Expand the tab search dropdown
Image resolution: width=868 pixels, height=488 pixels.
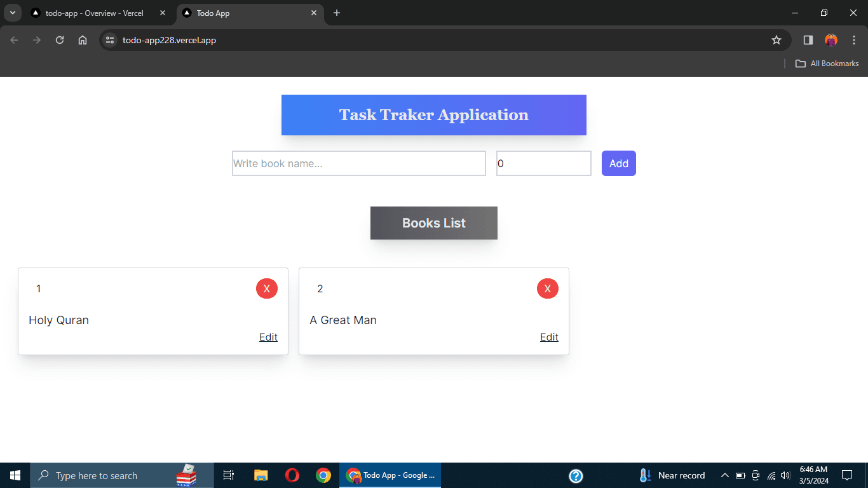12,13
